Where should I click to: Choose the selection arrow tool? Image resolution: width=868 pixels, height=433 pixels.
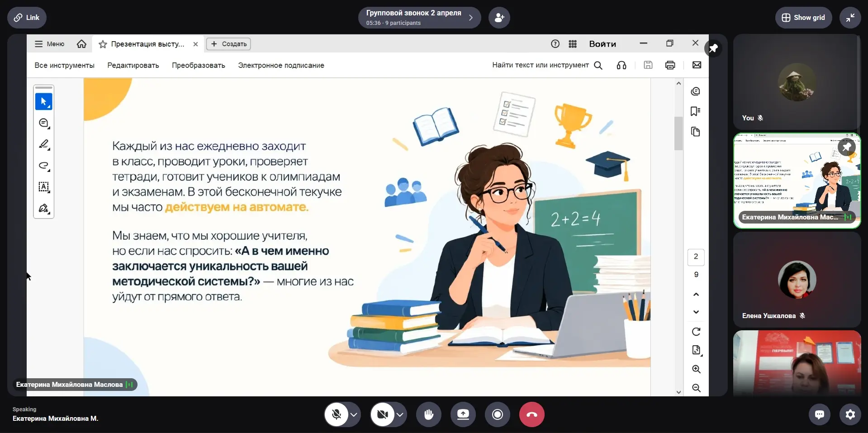coord(44,102)
